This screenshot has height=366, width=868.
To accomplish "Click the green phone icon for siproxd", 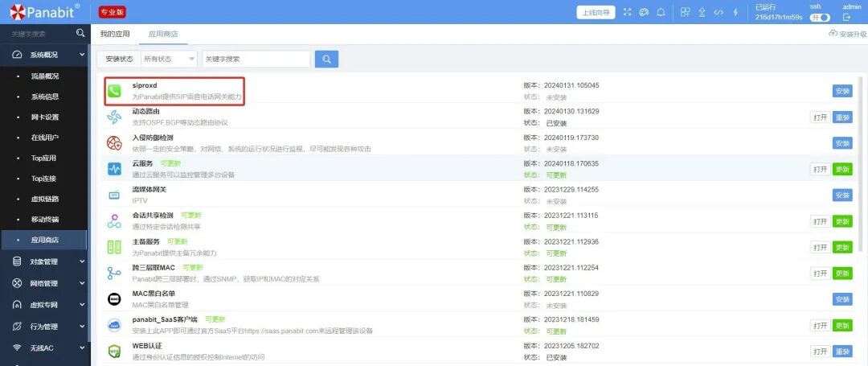I will (114, 92).
